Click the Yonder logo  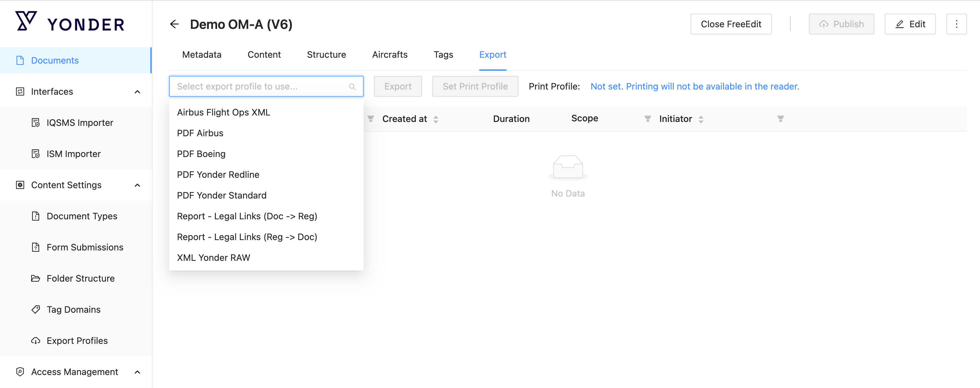(x=70, y=22)
